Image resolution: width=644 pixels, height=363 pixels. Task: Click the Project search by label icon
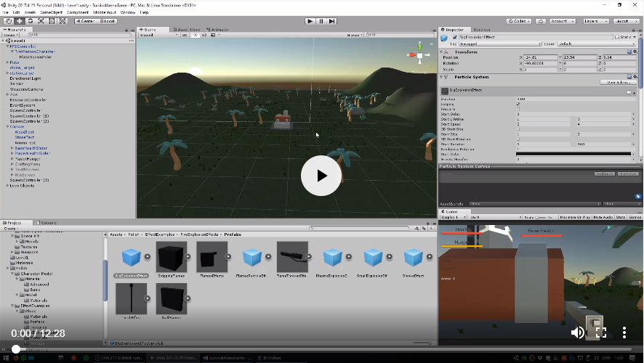[424, 229]
